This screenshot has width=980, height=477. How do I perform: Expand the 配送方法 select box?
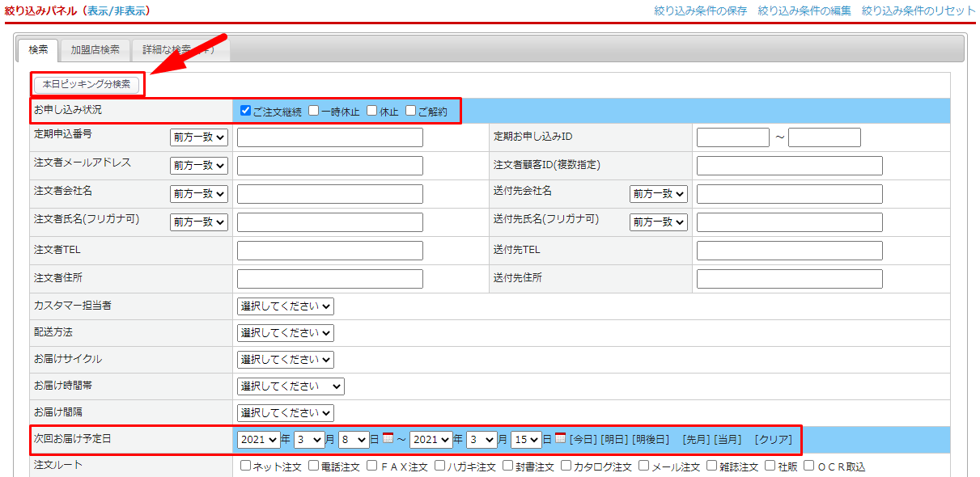pyautogui.click(x=285, y=332)
